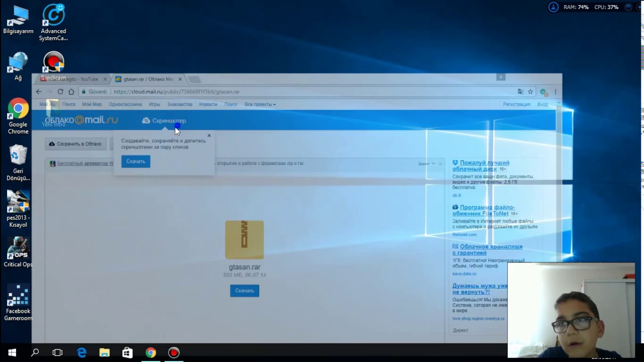Screen dimensions: 644x362
Task: Launch Microsoft Edge from the taskbar
Action: tap(82, 352)
